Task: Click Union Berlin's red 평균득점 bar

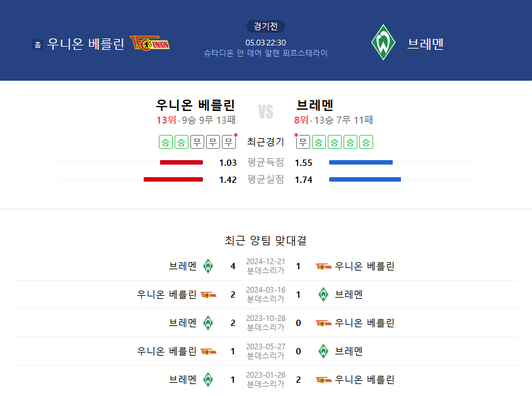Action: pos(182,163)
